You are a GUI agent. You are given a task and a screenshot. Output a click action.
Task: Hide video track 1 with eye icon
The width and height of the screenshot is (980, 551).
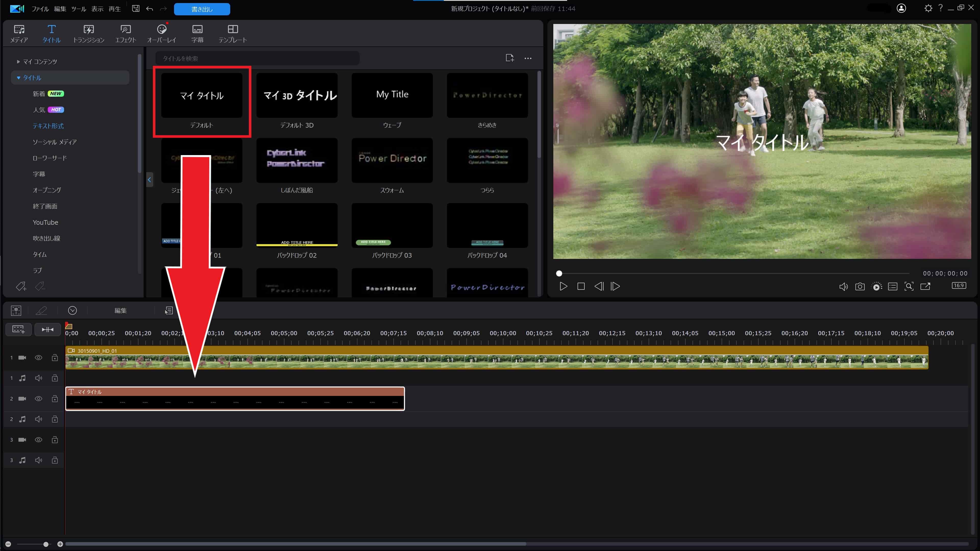tap(39, 357)
